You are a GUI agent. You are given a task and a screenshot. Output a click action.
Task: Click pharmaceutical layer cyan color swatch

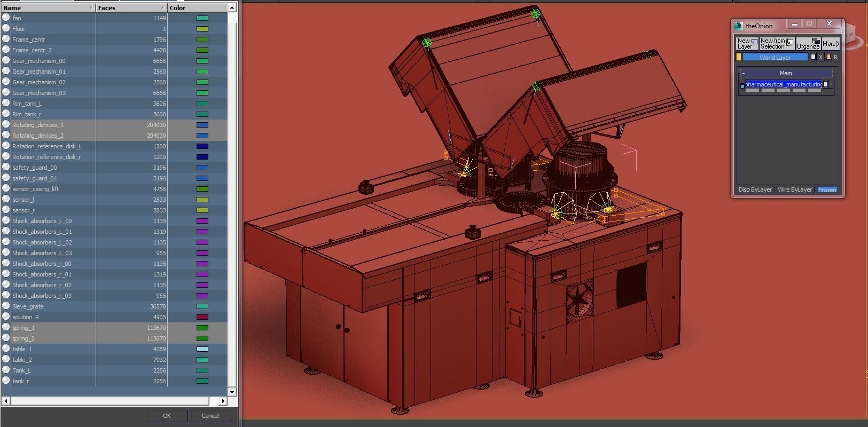pyautogui.click(x=742, y=86)
